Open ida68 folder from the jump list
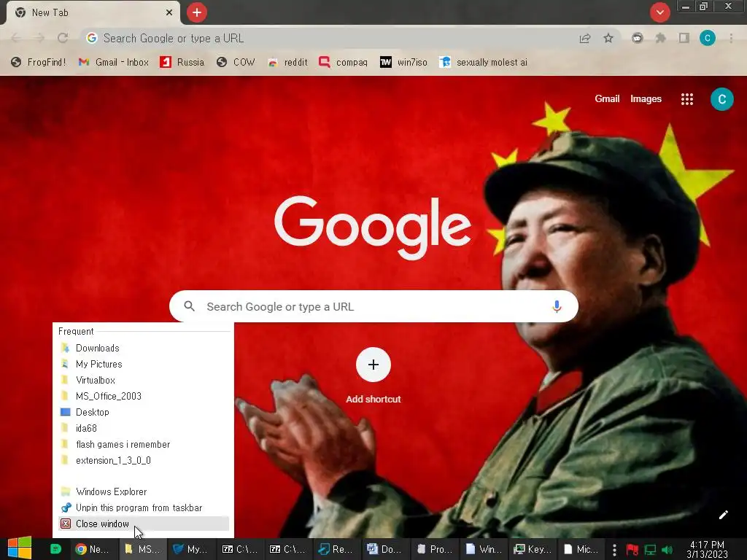 [144, 429]
